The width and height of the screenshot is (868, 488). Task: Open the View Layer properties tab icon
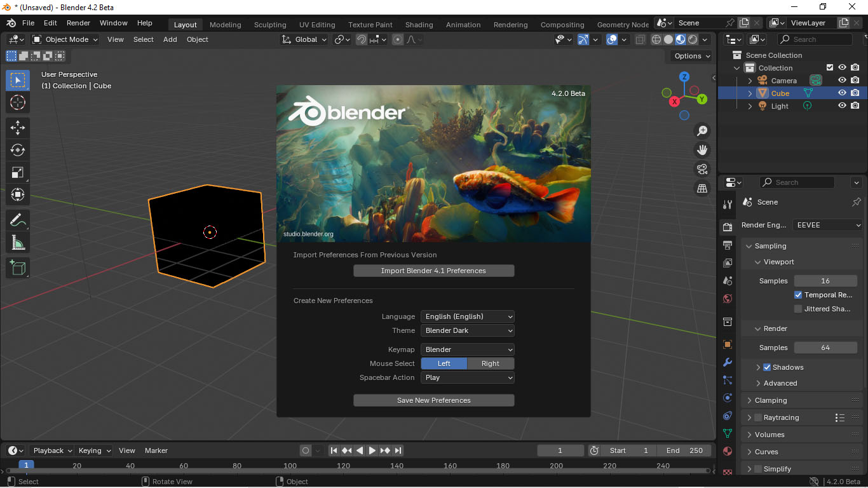728,262
